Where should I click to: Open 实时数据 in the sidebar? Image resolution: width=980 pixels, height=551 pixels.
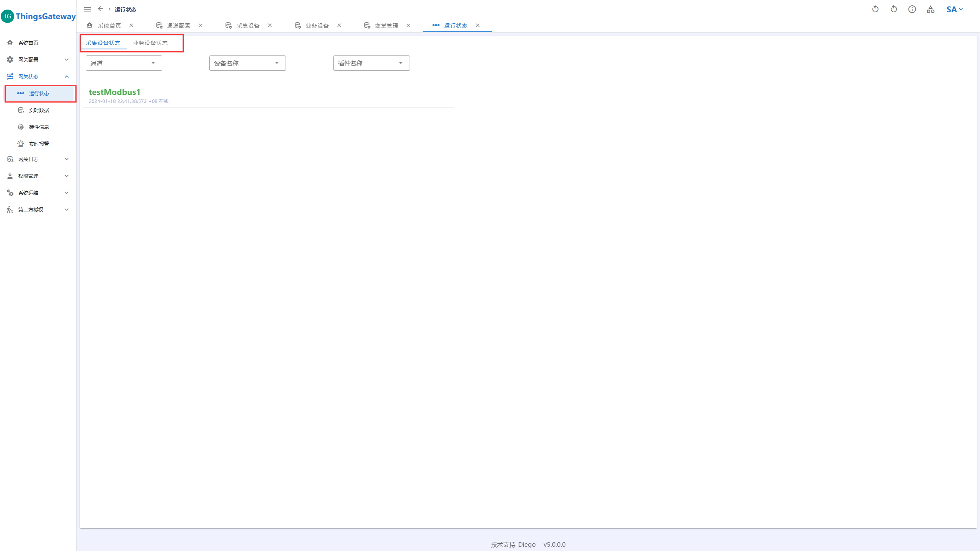tap(39, 110)
